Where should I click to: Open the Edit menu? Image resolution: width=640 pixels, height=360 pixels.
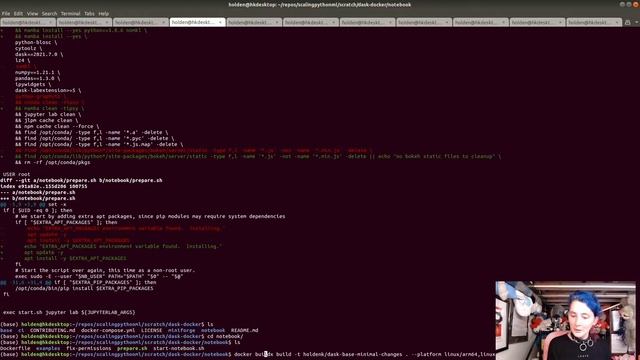pos(18,13)
